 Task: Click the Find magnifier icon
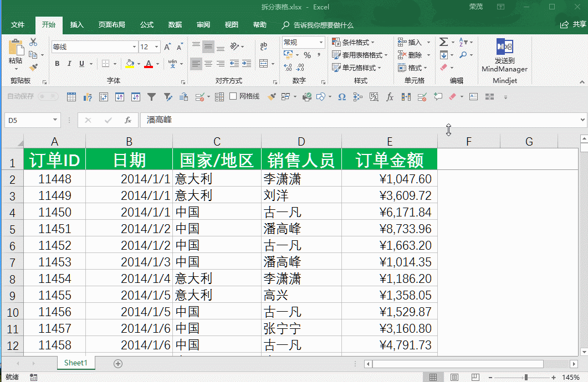pos(463,55)
